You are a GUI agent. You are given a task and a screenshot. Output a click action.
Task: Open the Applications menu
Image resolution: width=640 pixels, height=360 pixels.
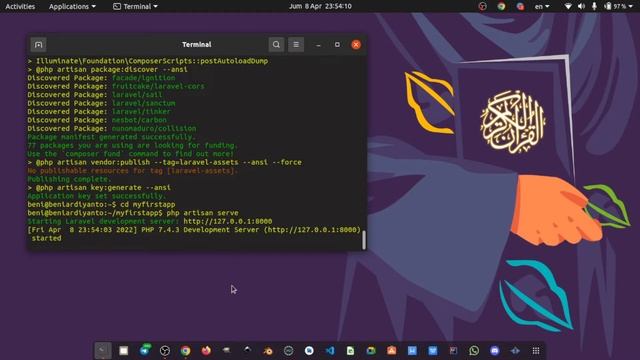[x=72, y=6]
